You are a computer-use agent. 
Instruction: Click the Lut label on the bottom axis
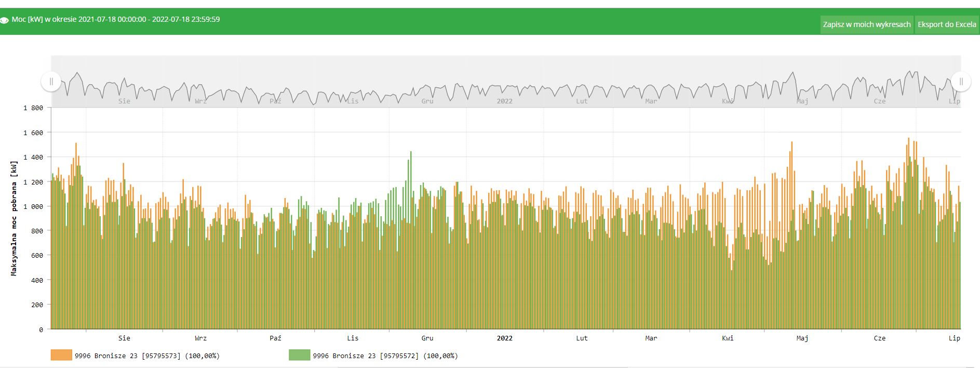(x=582, y=338)
